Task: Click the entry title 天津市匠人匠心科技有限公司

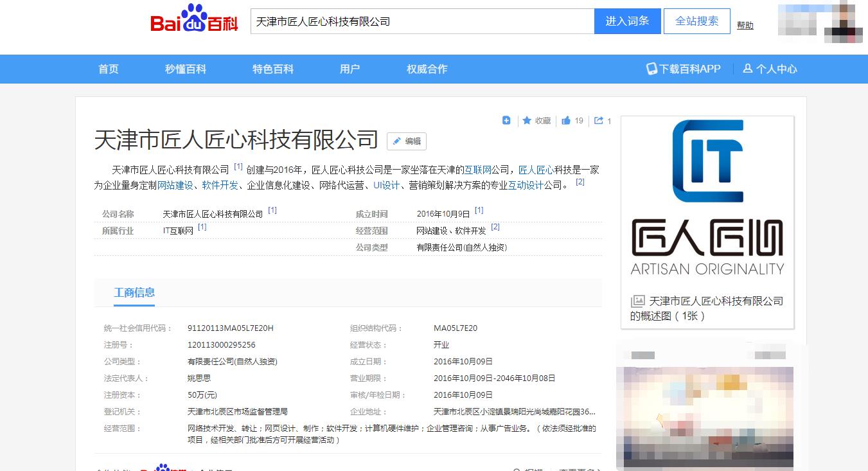Action: pos(236,139)
